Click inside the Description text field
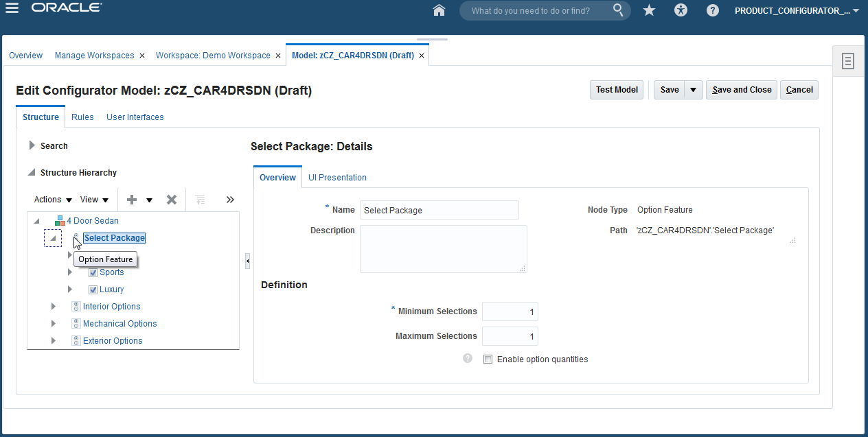Screen dimensions: 868x437 (x=443, y=248)
